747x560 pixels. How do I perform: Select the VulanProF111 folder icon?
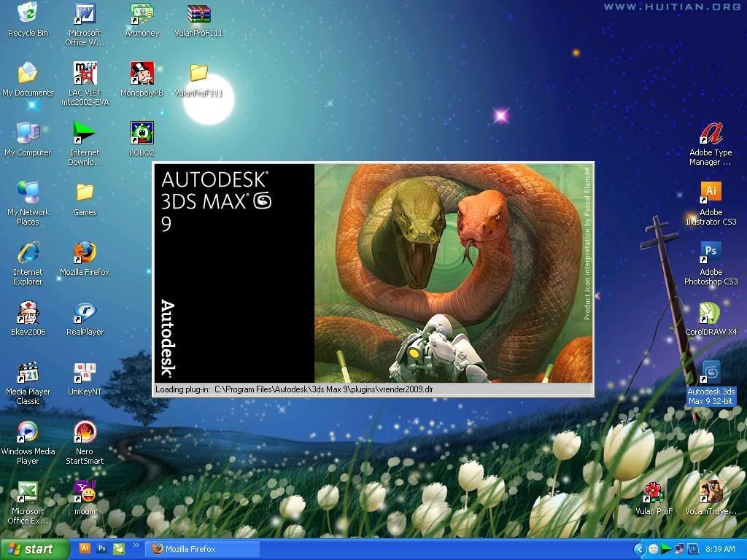click(x=198, y=79)
